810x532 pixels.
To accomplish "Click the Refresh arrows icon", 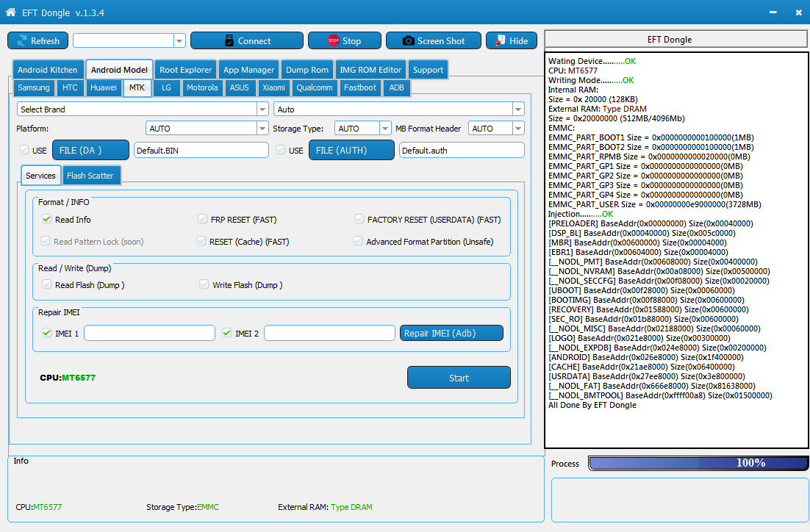I will point(22,41).
